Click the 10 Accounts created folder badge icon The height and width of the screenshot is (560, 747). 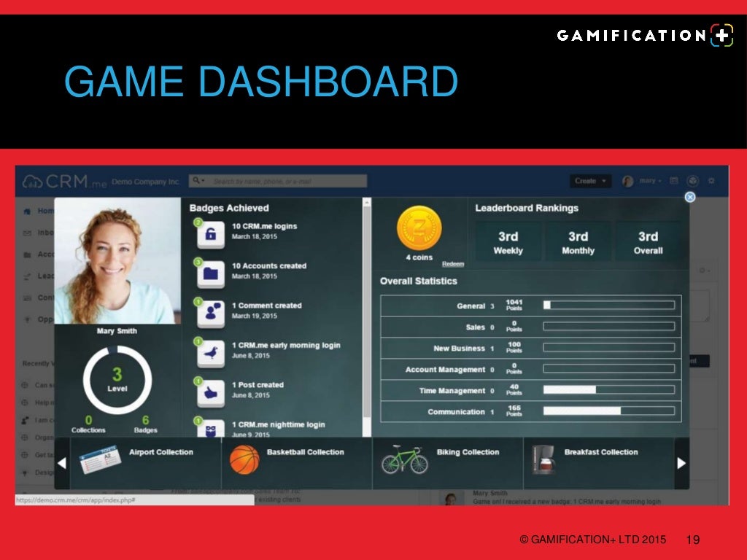pyautogui.click(x=211, y=274)
